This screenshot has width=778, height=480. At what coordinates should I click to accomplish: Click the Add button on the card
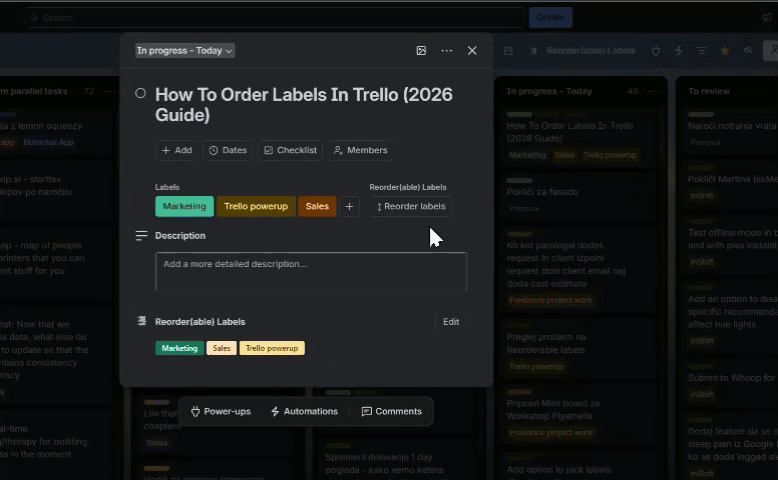[x=177, y=150]
